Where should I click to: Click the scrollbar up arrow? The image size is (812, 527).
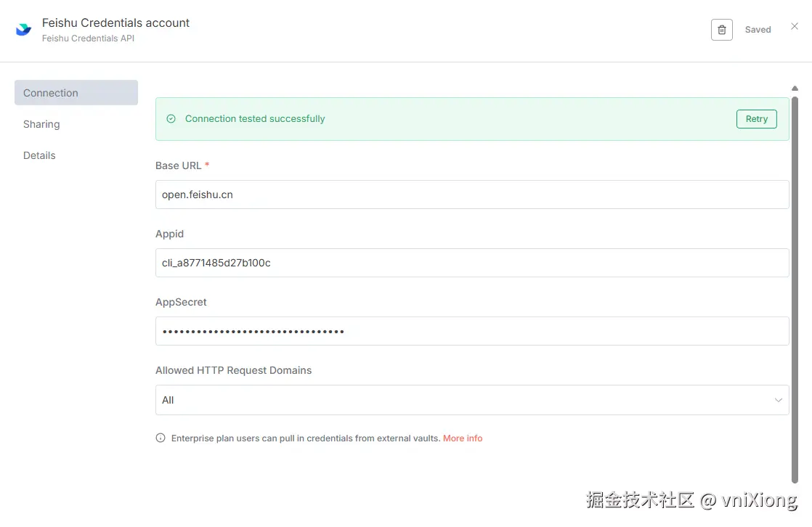tap(795, 89)
